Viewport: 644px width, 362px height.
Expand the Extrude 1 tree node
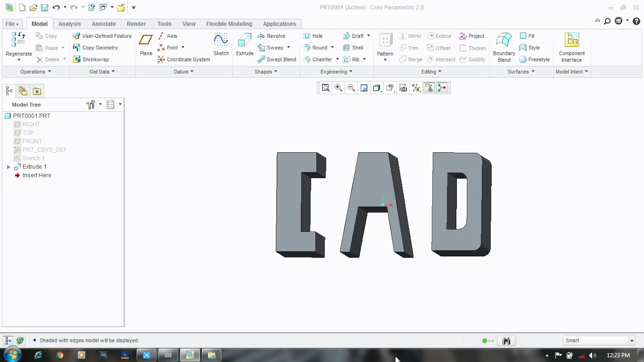click(x=9, y=167)
